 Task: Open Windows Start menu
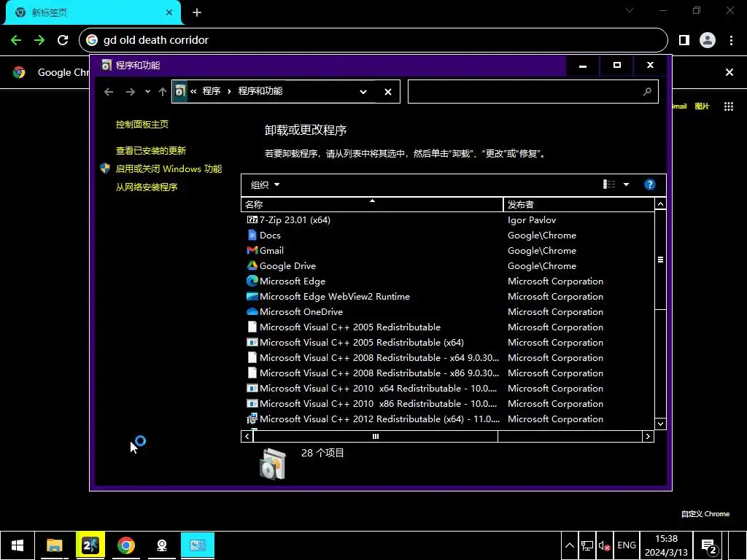pyautogui.click(x=18, y=545)
